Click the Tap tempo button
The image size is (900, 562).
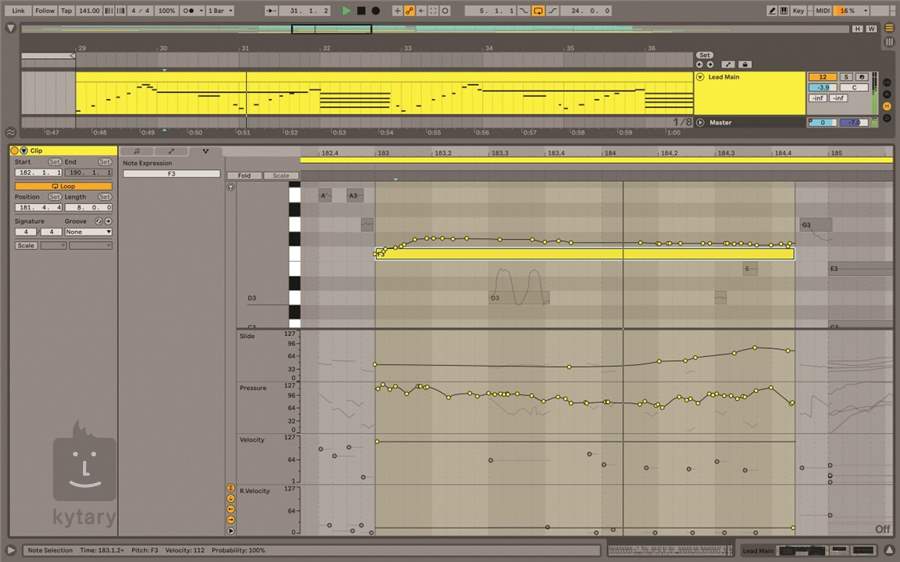pos(67,10)
